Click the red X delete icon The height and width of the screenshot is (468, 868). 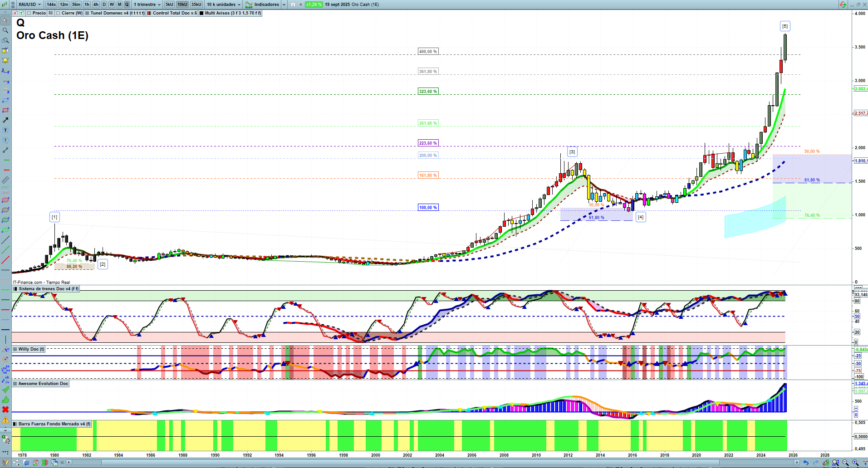pyautogui.click(x=5, y=409)
